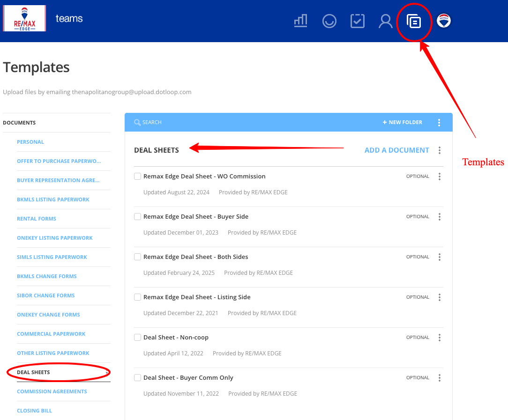Select the Personal folder
The height and width of the screenshot is (420, 508).
[30, 142]
